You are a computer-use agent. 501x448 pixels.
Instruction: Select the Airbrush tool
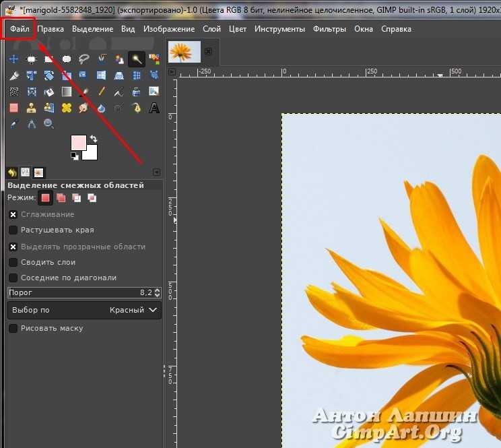coord(119,92)
